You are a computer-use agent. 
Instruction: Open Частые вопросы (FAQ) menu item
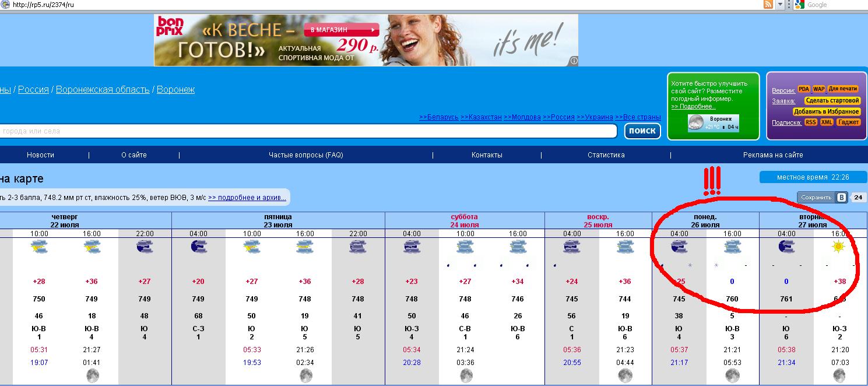pos(305,155)
